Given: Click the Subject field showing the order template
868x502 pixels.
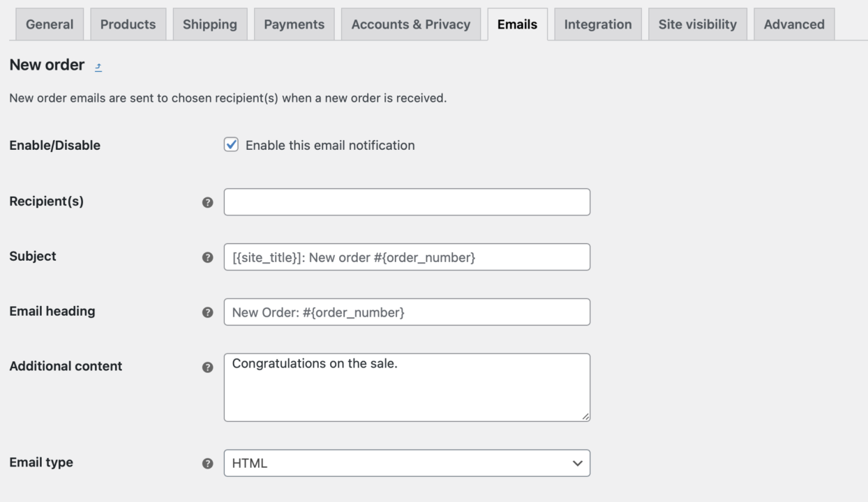Looking at the screenshot, I should pos(407,257).
